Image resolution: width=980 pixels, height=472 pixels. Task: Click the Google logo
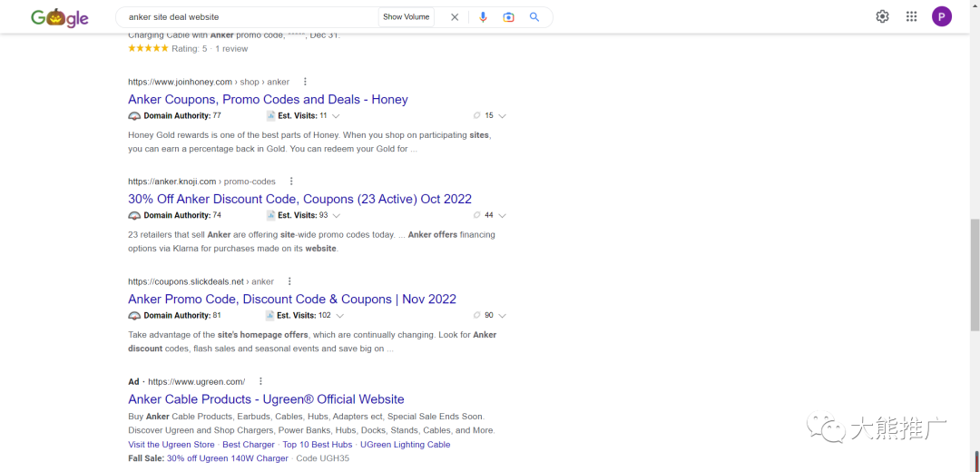click(60, 17)
